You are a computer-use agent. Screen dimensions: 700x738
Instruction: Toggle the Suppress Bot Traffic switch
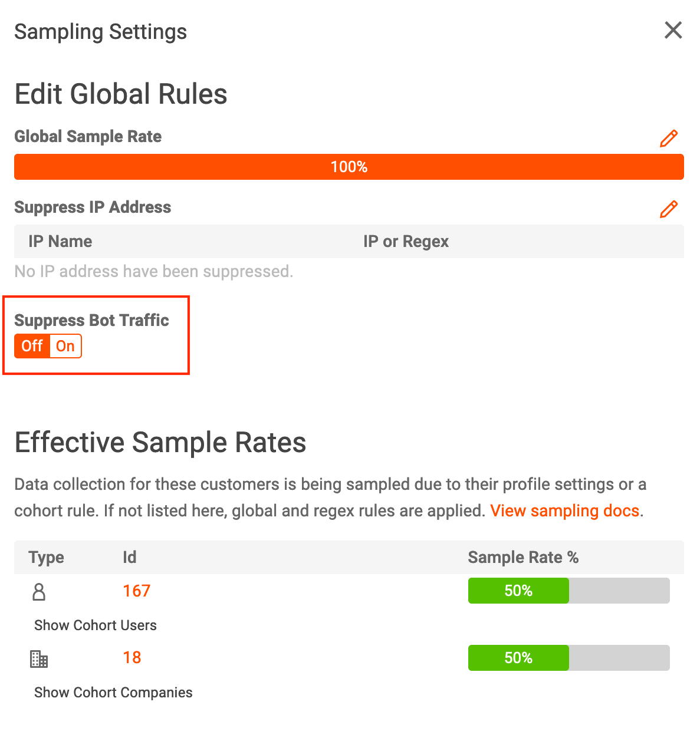pos(48,346)
